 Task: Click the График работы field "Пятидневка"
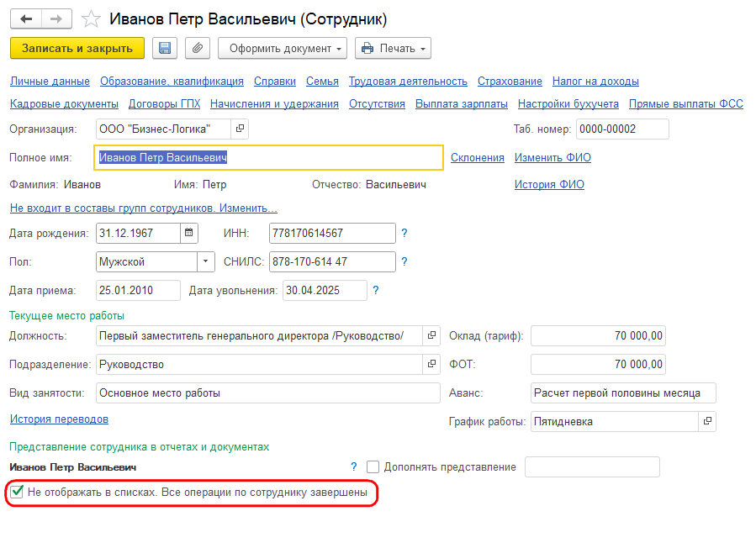[616, 421]
